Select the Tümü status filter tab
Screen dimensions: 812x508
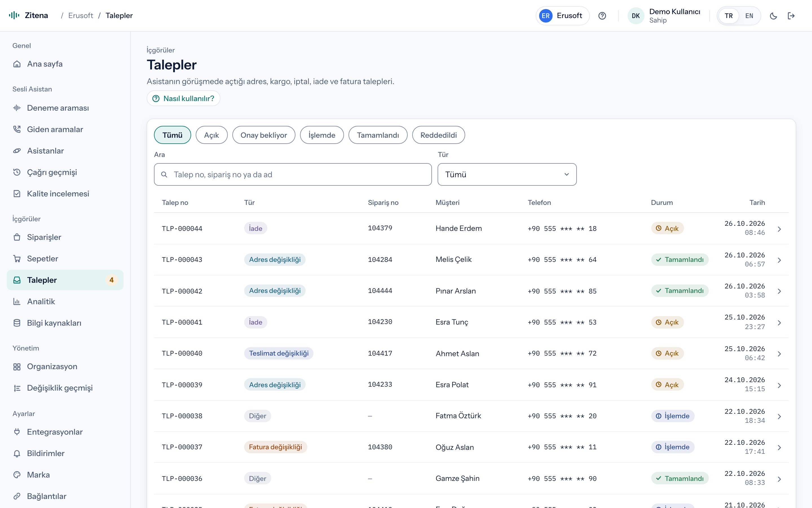pos(173,135)
